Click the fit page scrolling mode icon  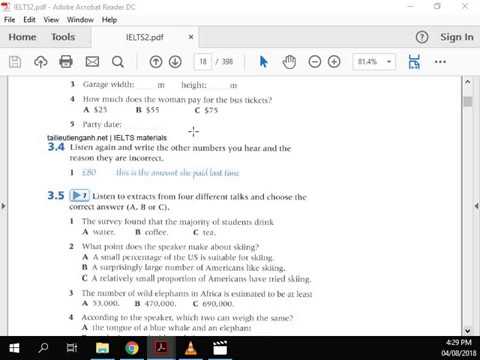pyautogui.click(x=414, y=62)
